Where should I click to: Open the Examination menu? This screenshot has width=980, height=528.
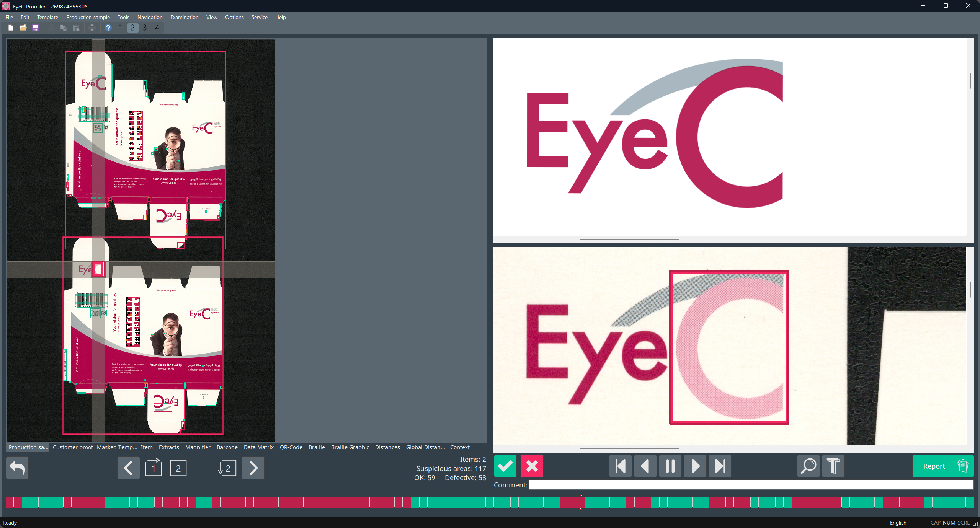185,17
